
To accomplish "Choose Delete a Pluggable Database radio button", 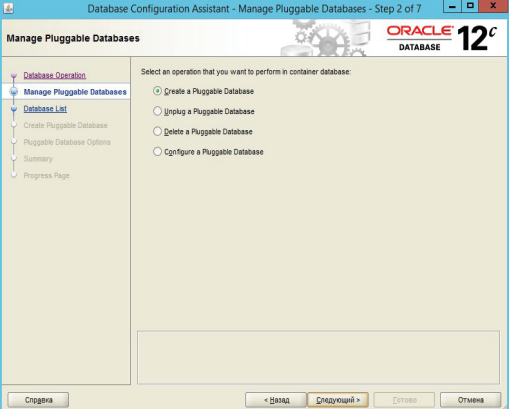I will pos(157,131).
